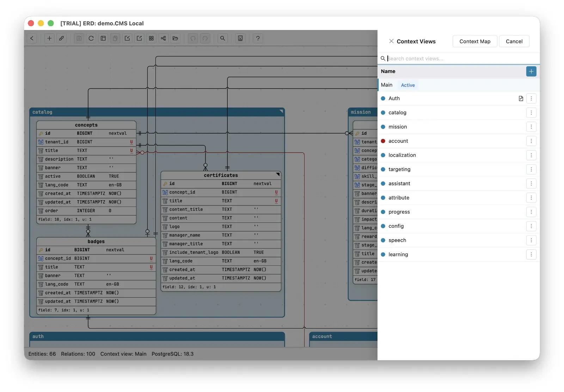The height and width of the screenshot is (392, 564).
Task: Click the Entities: 66 status bar entry
Action: [42, 354]
